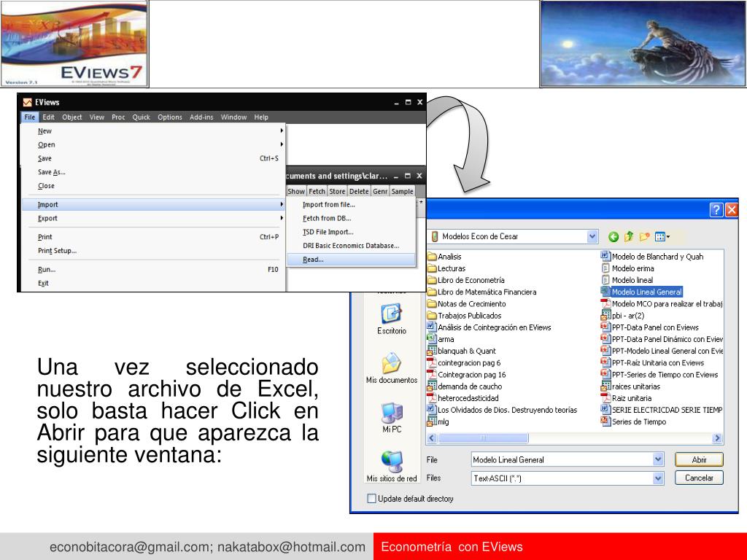Open Notas de Crecimiento folder
The height and width of the screenshot is (560, 747).
click(x=466, y=304)
